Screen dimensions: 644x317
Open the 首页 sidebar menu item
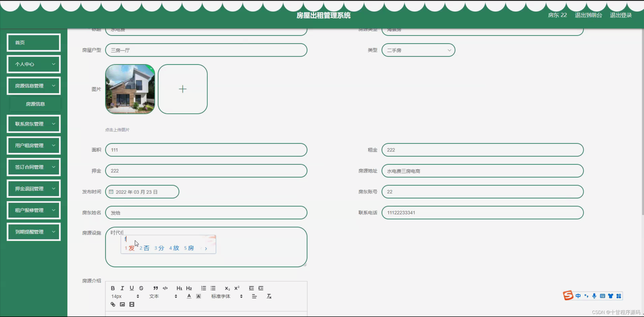pos(34,43)
